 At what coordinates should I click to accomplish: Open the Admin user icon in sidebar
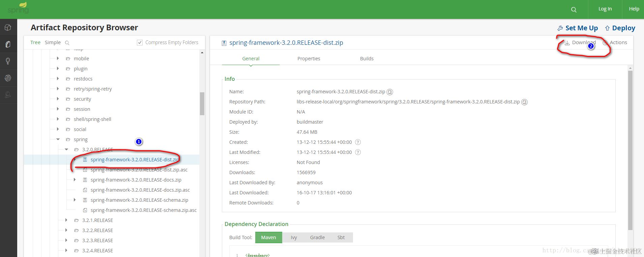tap(8, 95)
